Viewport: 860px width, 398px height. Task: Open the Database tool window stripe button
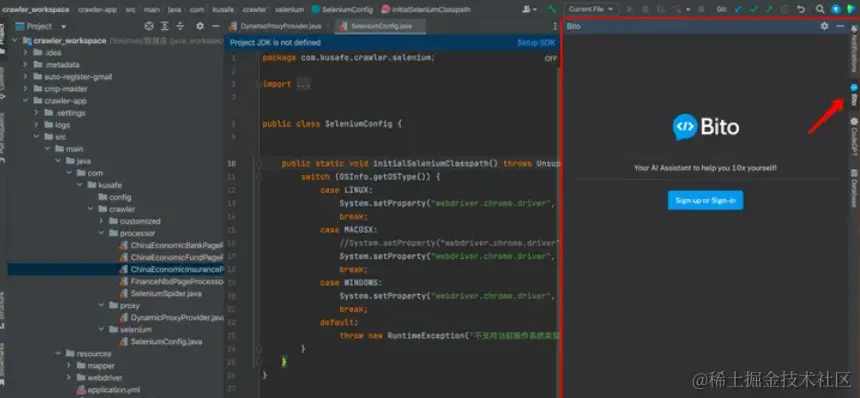click(x=853, y=187)
